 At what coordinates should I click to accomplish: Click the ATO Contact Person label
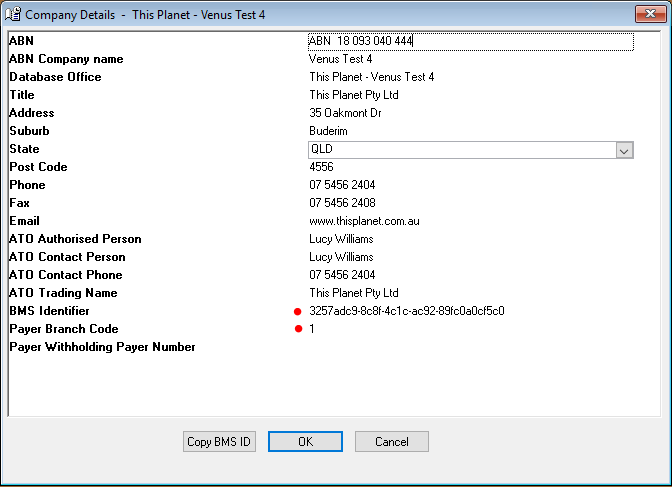pyautogui.click(x=67, y=257)
